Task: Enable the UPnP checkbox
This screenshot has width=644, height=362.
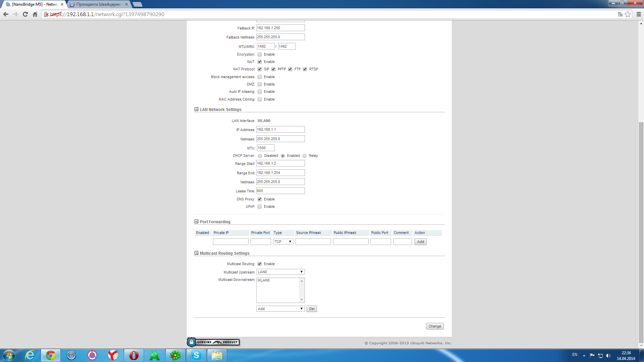Action: tap(260, 206)
